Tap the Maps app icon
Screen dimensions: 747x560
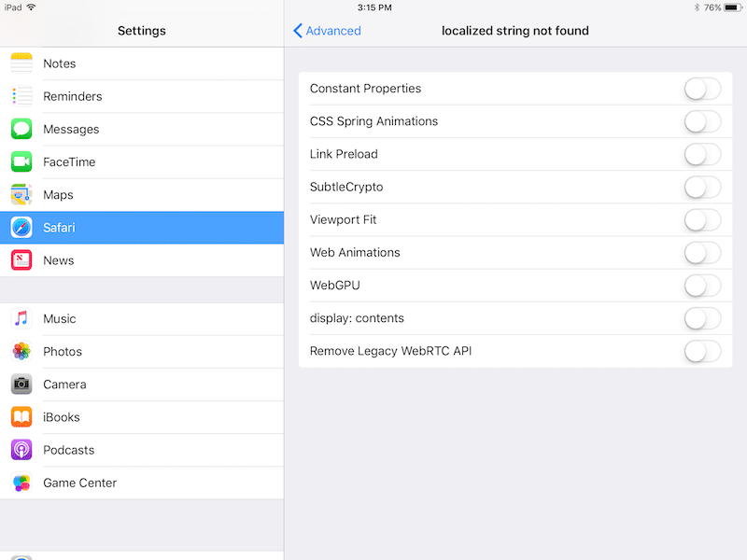(x=21, y=194)
